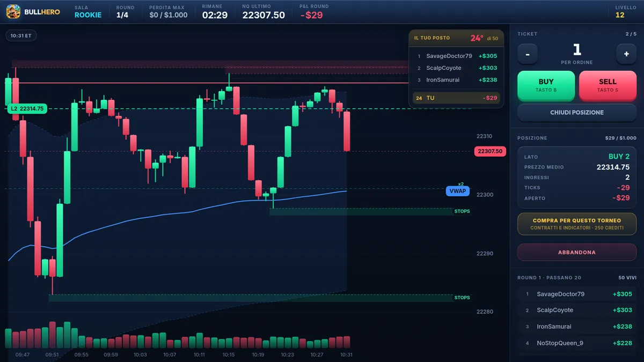Click the TICKS -29 value
The height and width of the screenshot is (362, 644).
[x=623, y=188]
